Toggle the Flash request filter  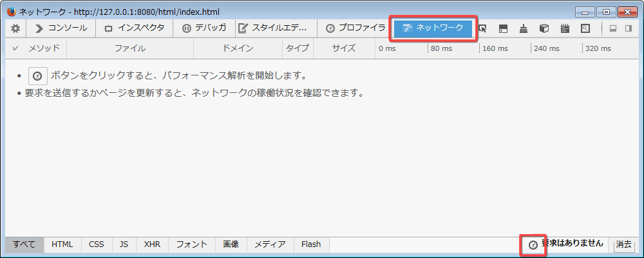pos(311,244)
